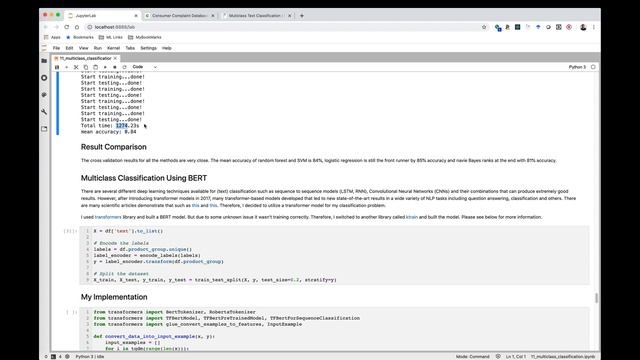Go forward in browser history
This screenshot has height=360, width=640.
[56, 27]
